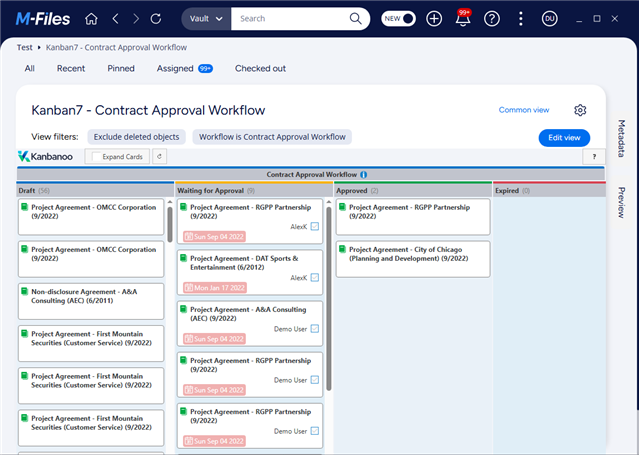The image size is (639, 455).
Task: Click the workflow info icon next to title
Action: (363, 174)
